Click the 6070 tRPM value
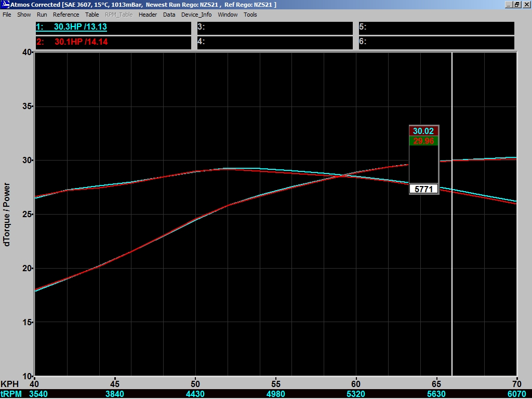 pyautogui.click(x=516, y=394)
